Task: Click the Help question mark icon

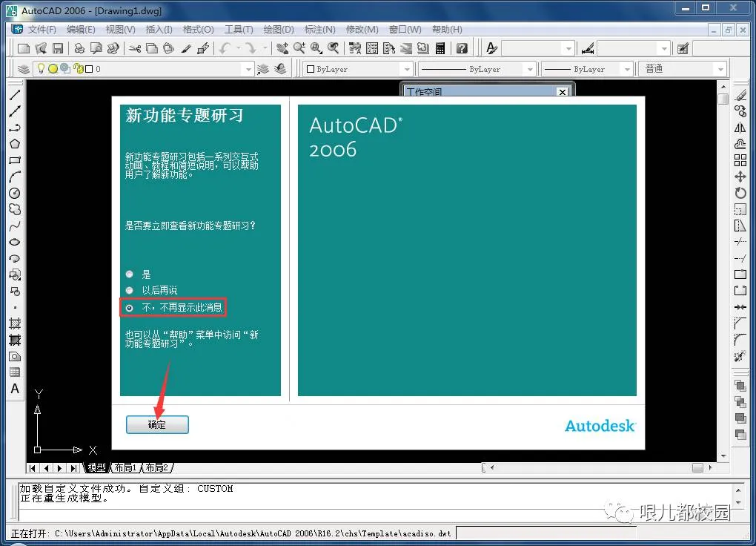Action: coord(462,48)
